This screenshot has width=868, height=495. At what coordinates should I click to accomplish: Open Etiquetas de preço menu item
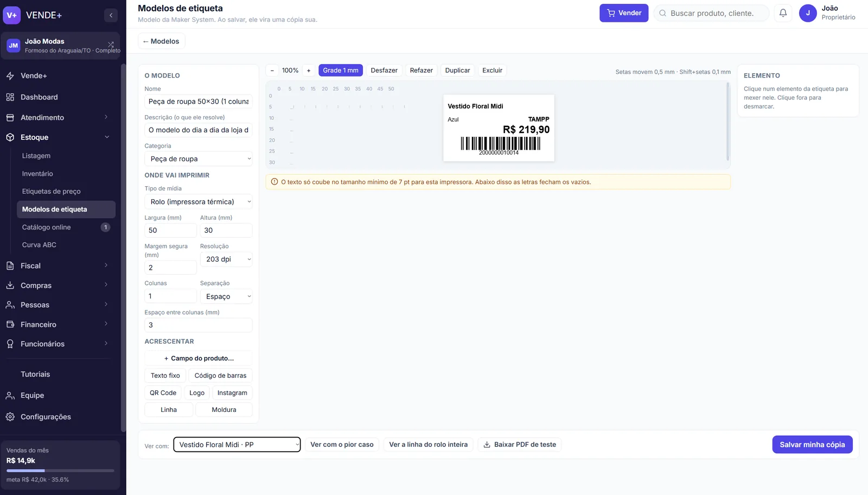pos(52,192)
